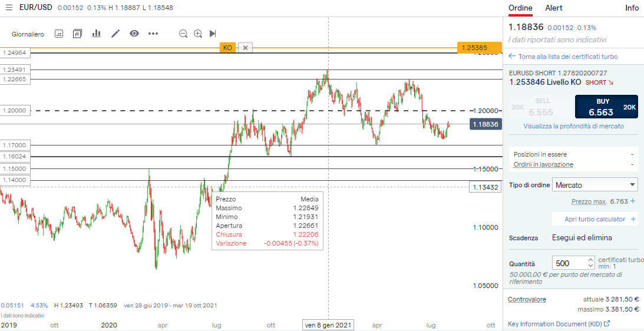Expand the Tipo di ordine Mercato dropdown

coord(595,185)
